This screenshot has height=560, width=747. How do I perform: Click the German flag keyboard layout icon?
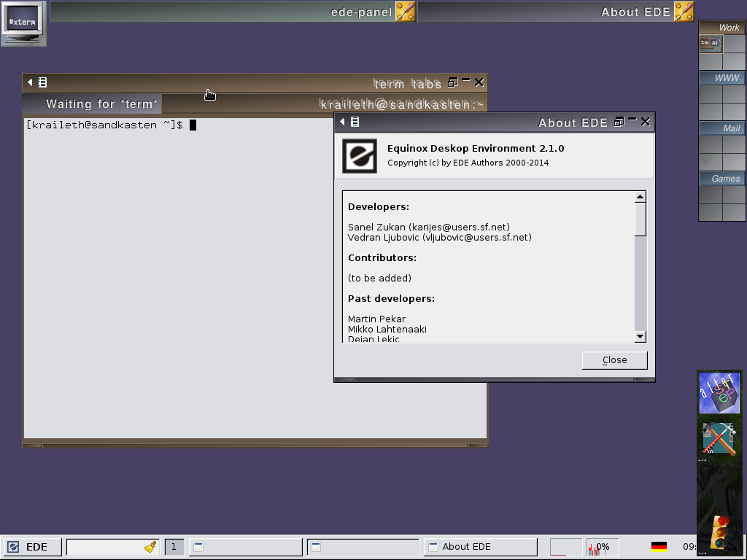click(659, 547)
